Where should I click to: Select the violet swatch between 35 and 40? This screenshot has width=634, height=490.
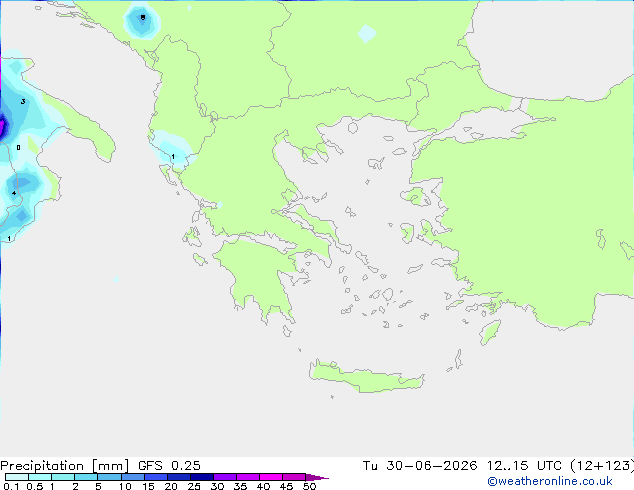[x=248, y=477]
